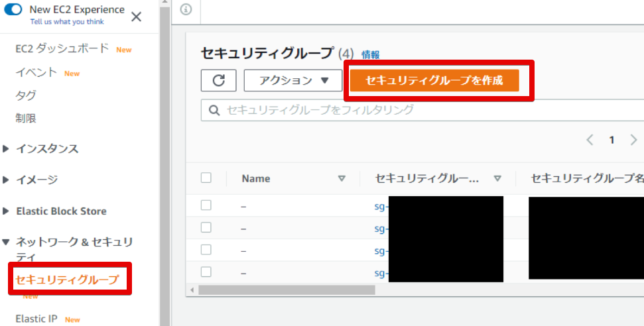Screen dimensions: 644x326
Task: Open the first row's sg- ID link
Action: (x=381, y=207)
